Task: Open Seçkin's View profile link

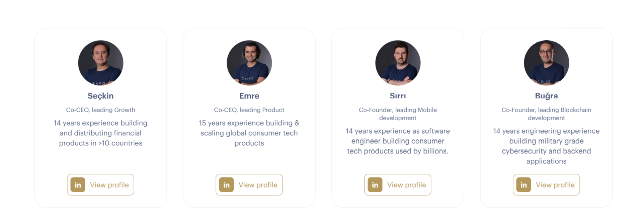Action: click(100, 185)
